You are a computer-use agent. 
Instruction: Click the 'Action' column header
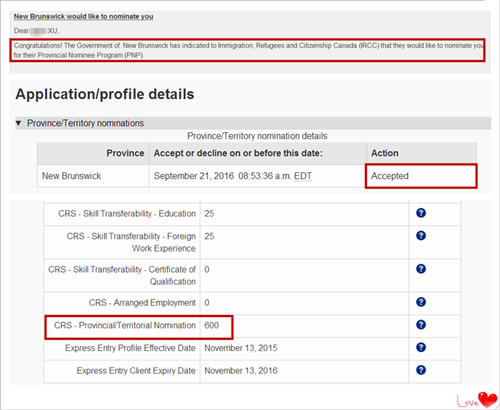(421, 153)
